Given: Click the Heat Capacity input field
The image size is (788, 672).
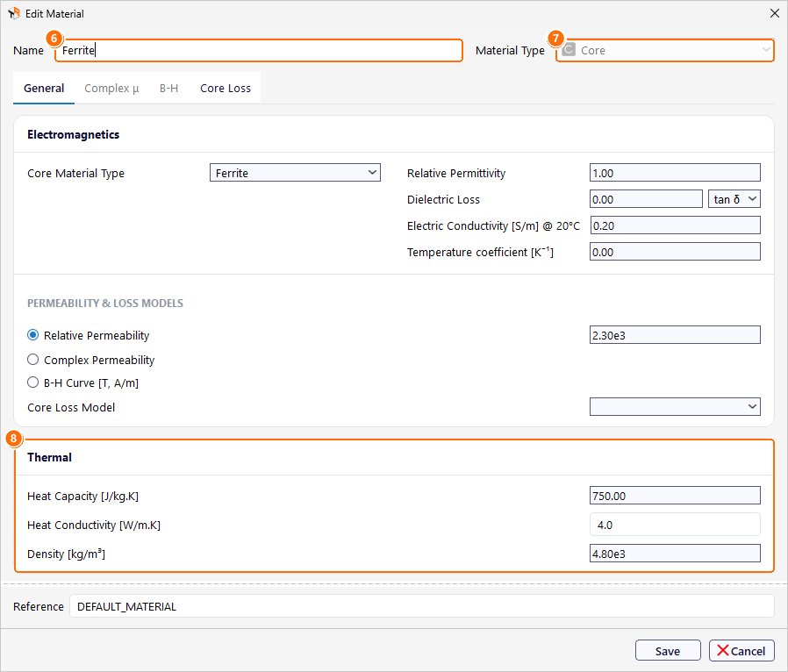Looking at the screenshot, I should 675,496.
